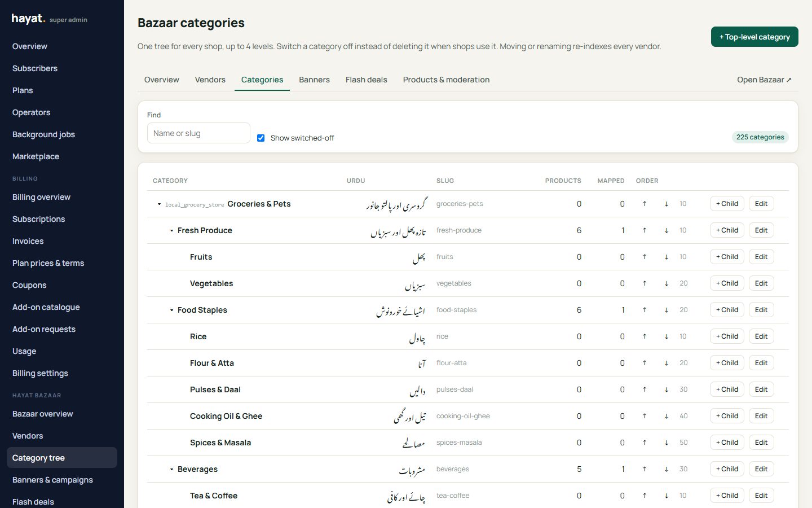Go to Flash deals tab
Image resolution: width=812 pixels, height=508 pixels.
coord(367,80)
